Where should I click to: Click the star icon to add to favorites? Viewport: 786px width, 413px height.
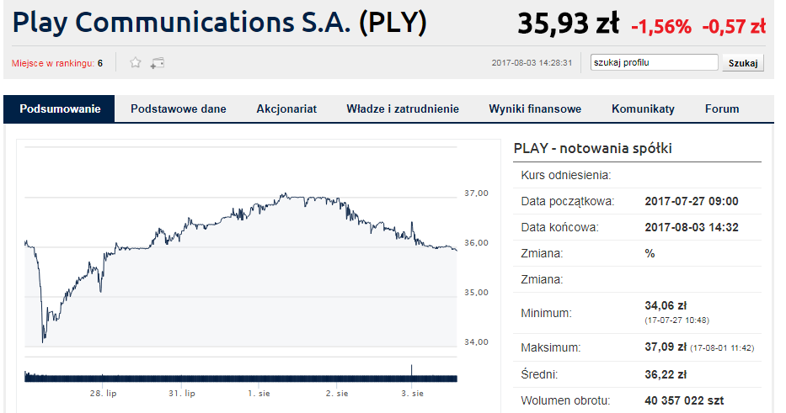coord(136,63)
